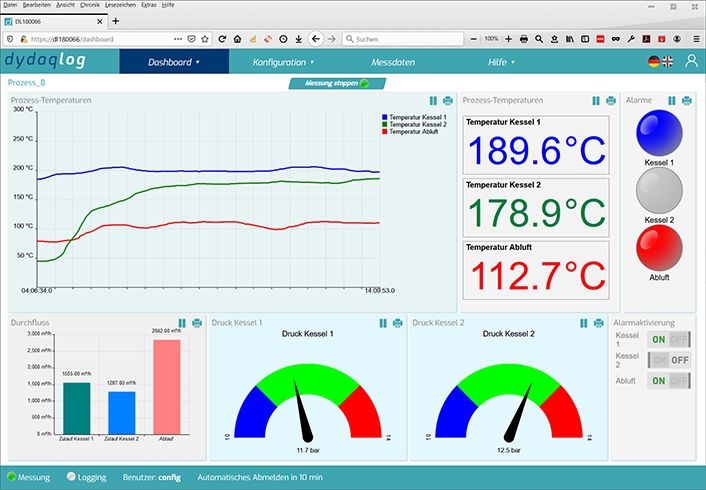Click print icon in Alarme panel
The image size is (706, 490).
point(686,101)
